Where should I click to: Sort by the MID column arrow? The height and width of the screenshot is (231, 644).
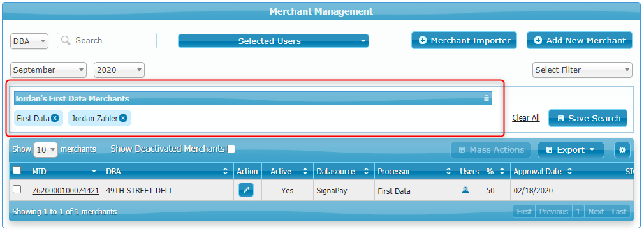point(94,172)
